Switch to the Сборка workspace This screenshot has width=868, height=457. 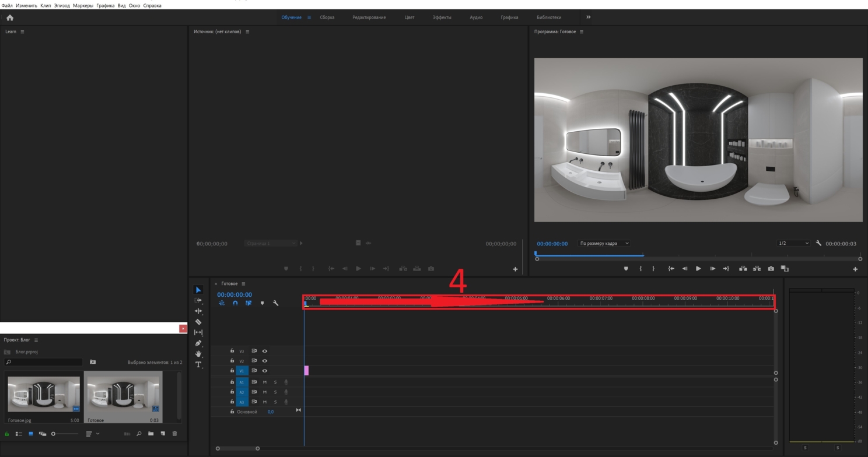[x=327, y=17]
